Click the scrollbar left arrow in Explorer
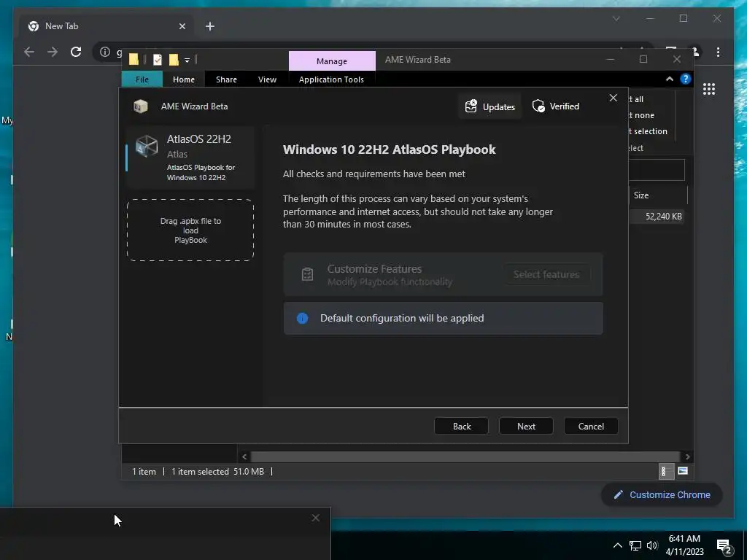Viewport: 747px width, 560px height. point(244,456)
